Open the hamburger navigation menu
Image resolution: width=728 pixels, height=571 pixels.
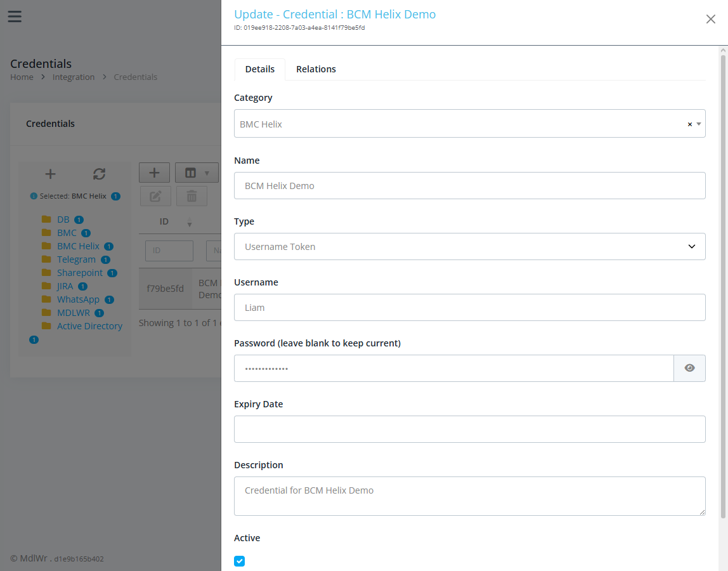click(x=15, y=16)
